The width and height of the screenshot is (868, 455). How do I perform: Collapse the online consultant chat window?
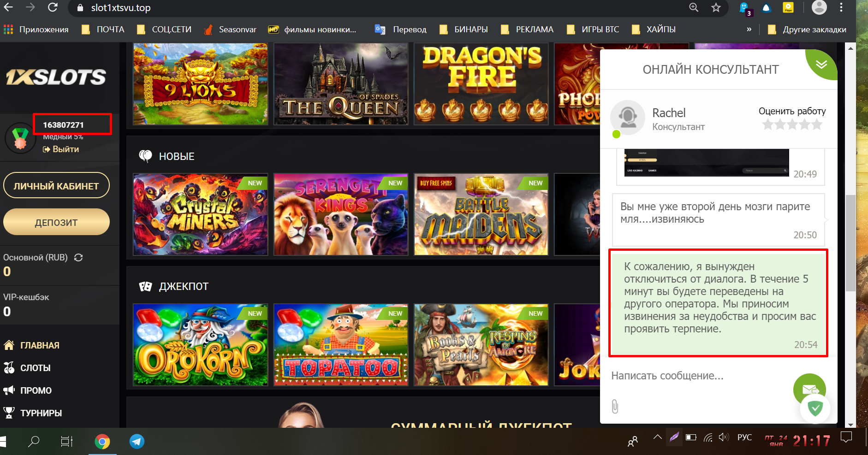pos(821,64)
